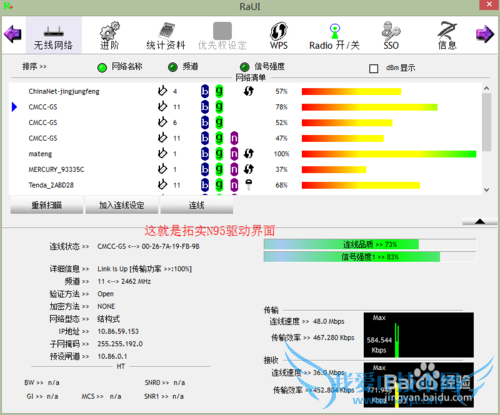Click the gateway value 10.86.0.1
This screenshot has width=500, height=415.
112,356
